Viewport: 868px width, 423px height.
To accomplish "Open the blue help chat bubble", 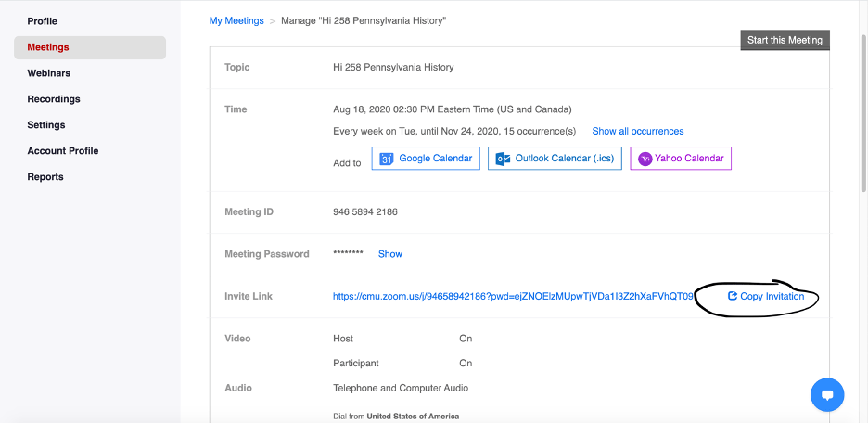I will point(826,394).
